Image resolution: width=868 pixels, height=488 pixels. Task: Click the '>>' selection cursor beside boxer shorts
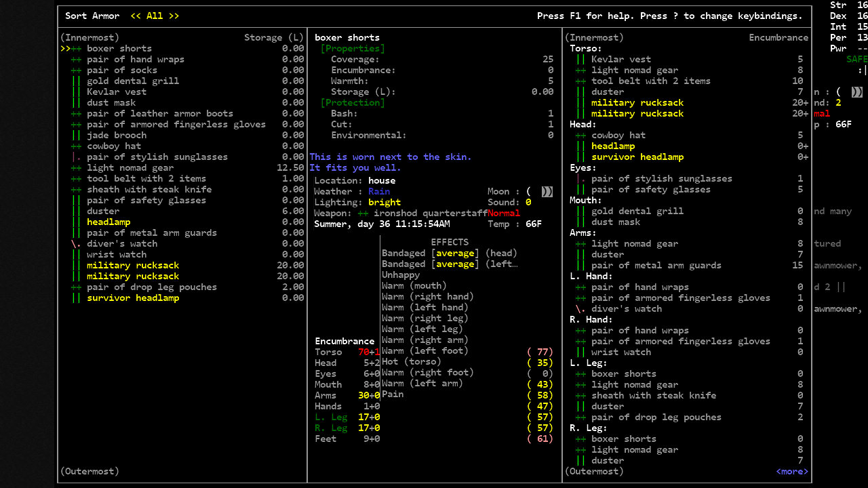(65, 48)
